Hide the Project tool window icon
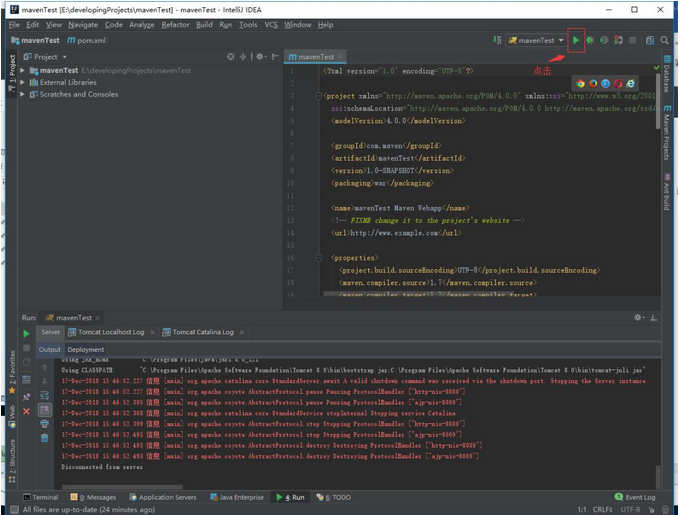The height and width of the screenshot is (515, 681). point(274,56)
